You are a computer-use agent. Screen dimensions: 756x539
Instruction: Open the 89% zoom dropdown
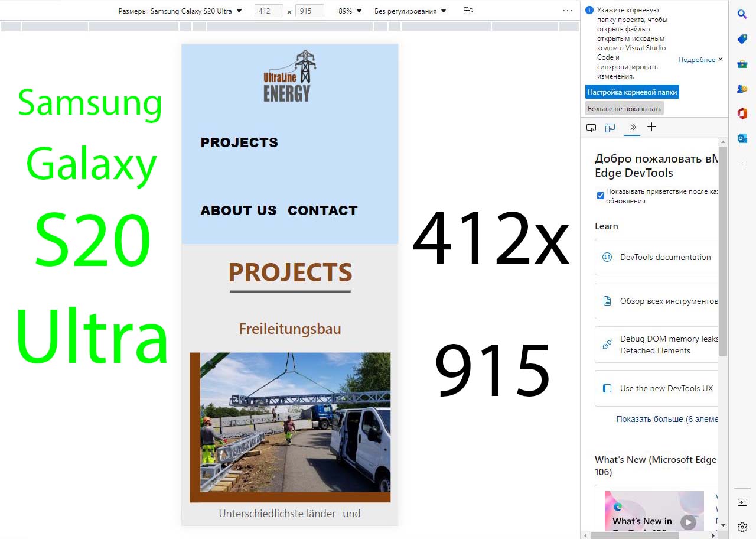(350, 11)
